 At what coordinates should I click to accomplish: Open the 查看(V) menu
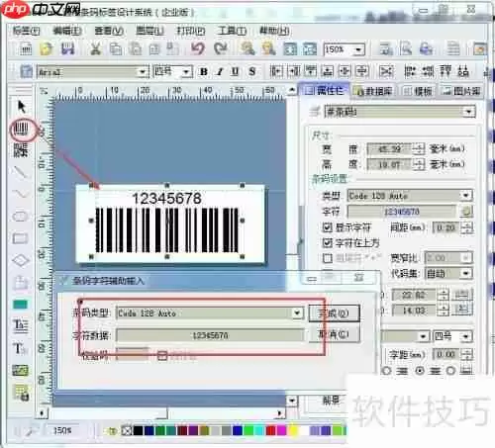click(109, 31)
